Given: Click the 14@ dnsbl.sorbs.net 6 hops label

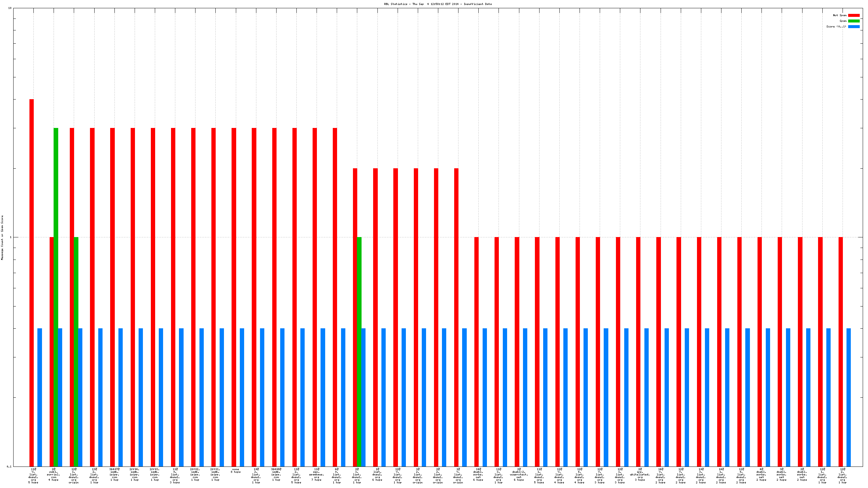Looking at the screenshot, I should 478,474.
